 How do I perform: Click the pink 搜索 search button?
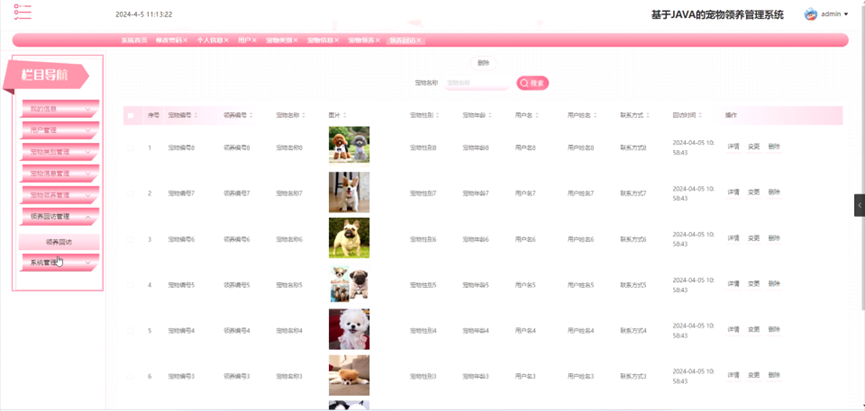pyautogui.click(x=532, y=83)
